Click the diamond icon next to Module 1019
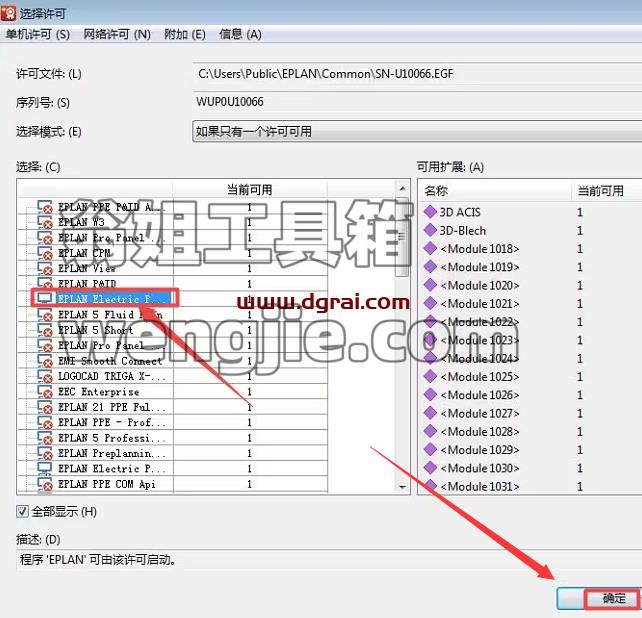This screenshot has width=642, height=618. [430, 267]
